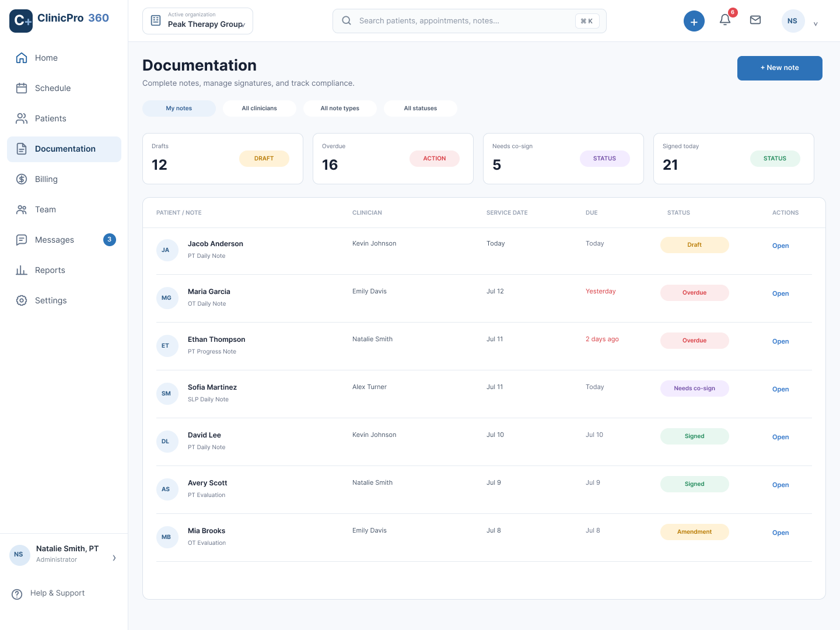840x630 pixels.
Task: Click the ClinicPro 360 logo icon
Action: click(21, 21)
